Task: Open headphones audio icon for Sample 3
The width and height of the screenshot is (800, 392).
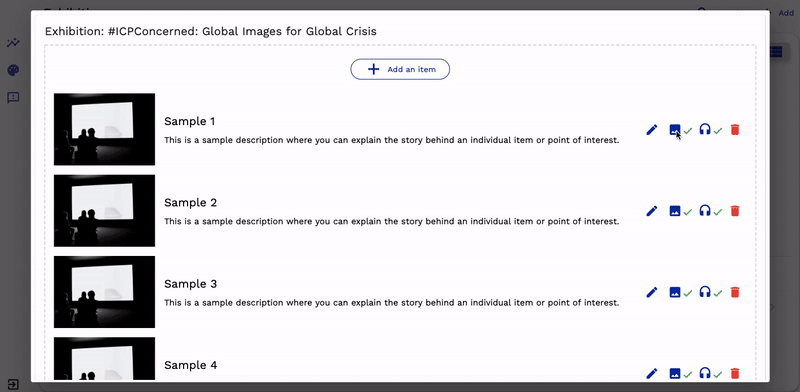Action: (x=705, y=291)
